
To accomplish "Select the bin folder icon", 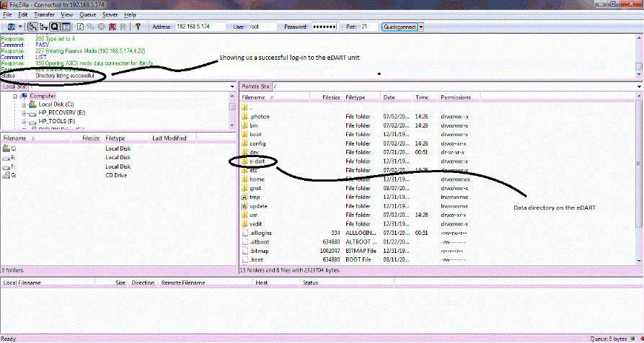I will [x=244, y=125].
